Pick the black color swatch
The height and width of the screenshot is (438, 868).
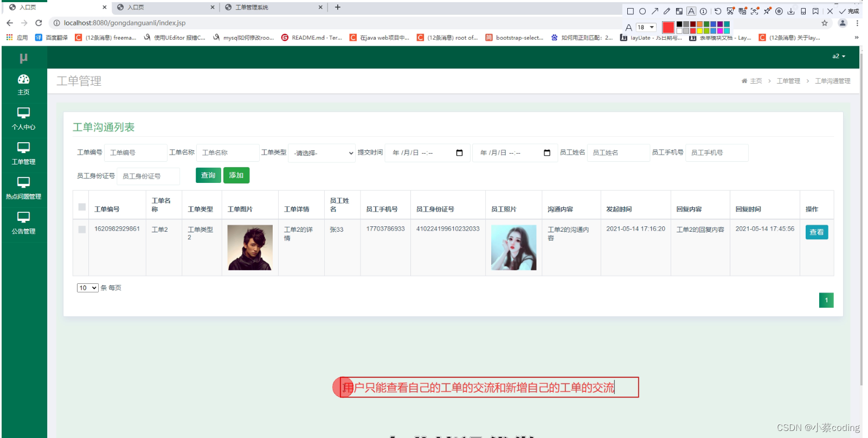click(x=679, y=24)
